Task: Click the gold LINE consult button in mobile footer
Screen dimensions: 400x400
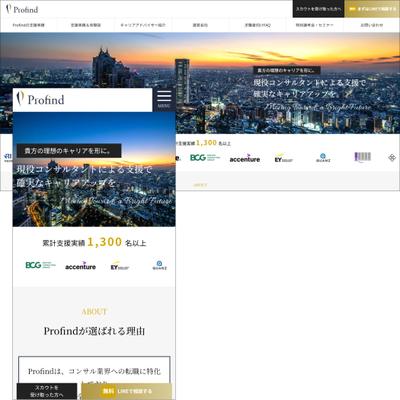Action: (x=127, y=391)
